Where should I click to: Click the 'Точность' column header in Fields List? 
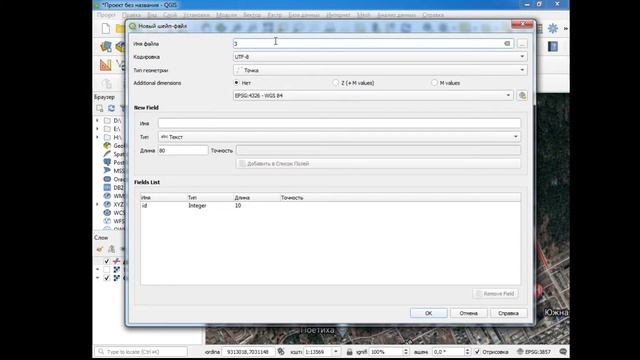click(x=292, y=198)
